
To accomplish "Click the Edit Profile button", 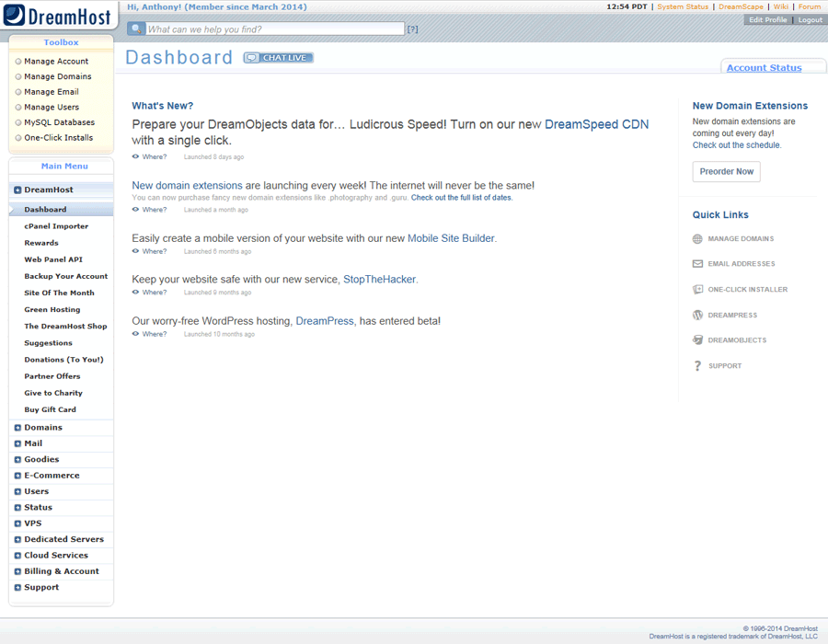I will [768, 19].
